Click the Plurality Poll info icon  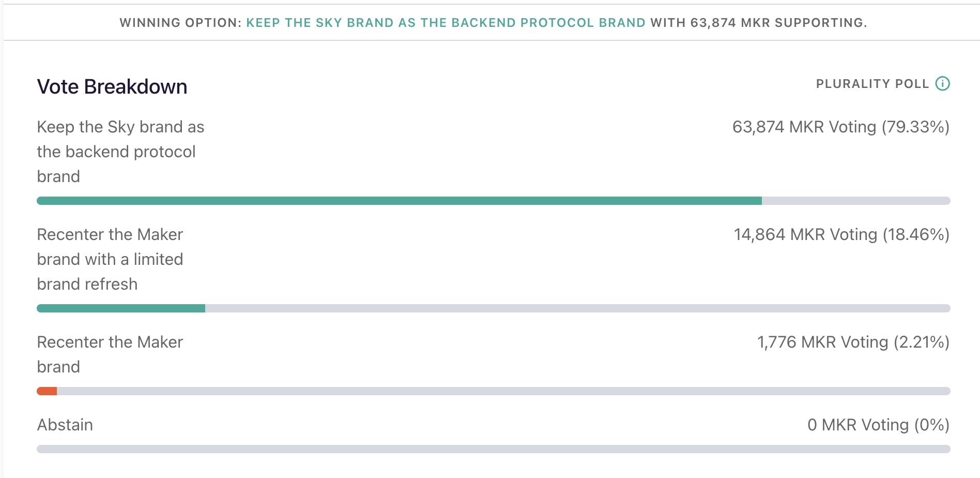point(943,83)
